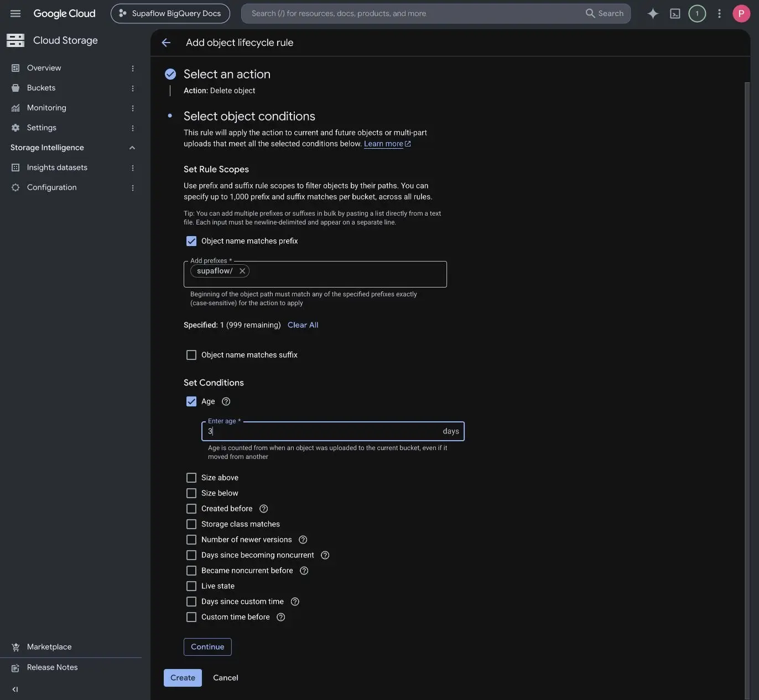Open the top bar more options menu

pos(719,13)
